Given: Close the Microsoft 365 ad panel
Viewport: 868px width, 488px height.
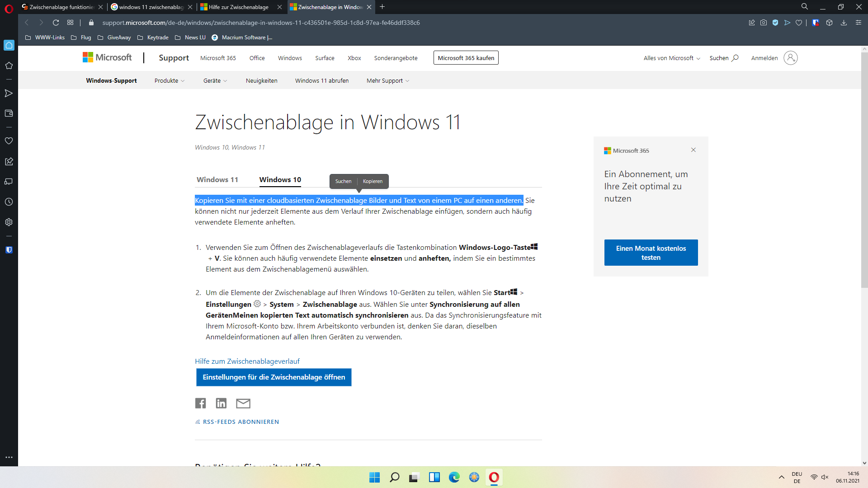Looking at the screenshot, I should 693,150.
